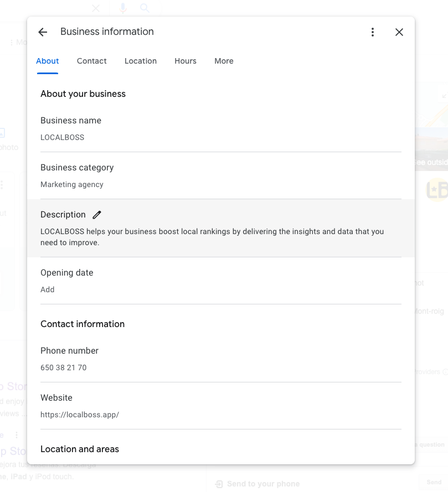The width and height of the screenshot is (448, 492).
Task: Click the Send to your phone link behind dialog
Action: (x=258, y=484)
